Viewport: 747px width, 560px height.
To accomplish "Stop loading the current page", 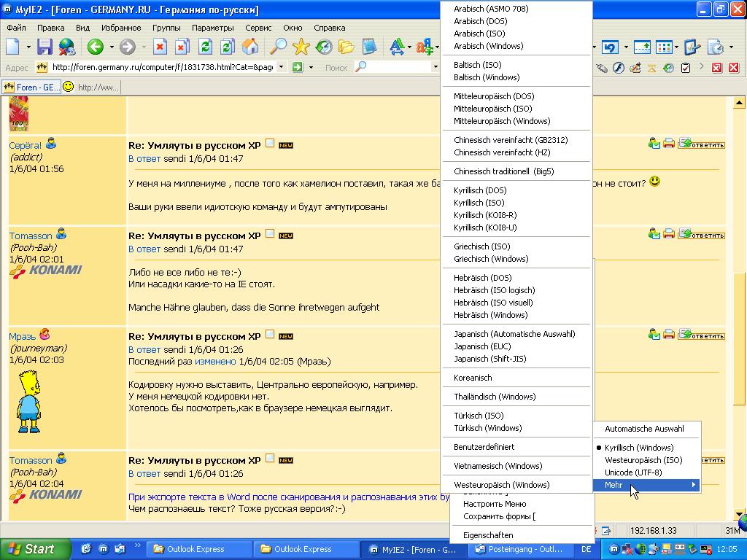I will (x=160, y=47).
